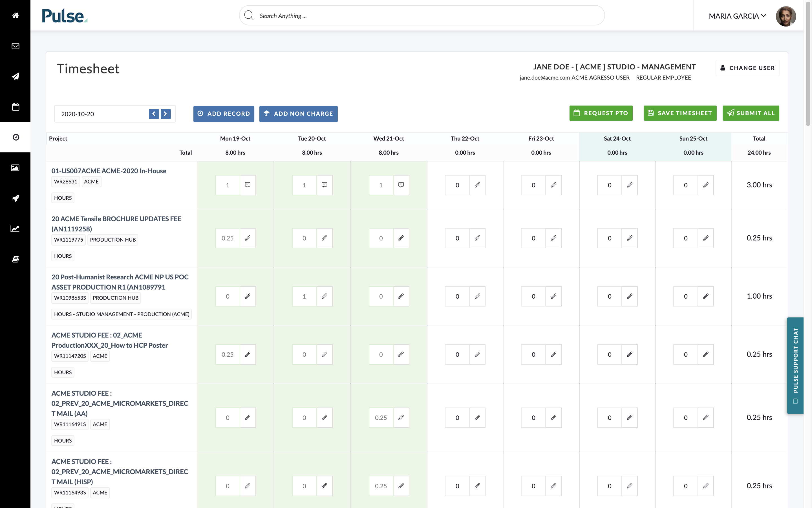Screen dimensions: 812x508
Task: Edit note for DIRECT MAIL (AA) Wednesday entry
Action: 401,417
